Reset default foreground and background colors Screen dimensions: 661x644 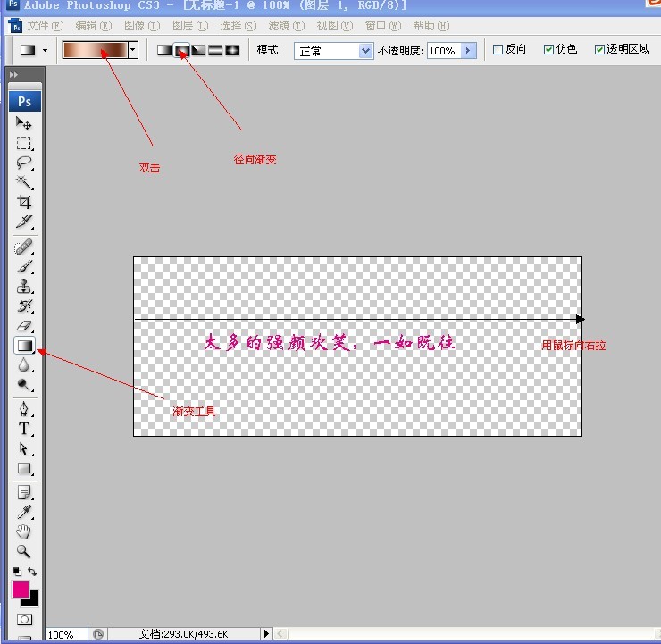[16, 572]
